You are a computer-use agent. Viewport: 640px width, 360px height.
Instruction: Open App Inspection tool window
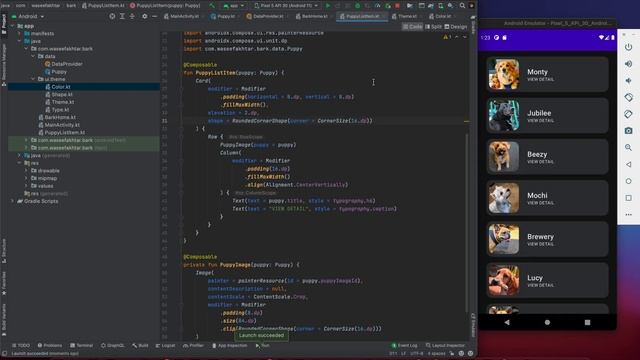click(229, 345)
